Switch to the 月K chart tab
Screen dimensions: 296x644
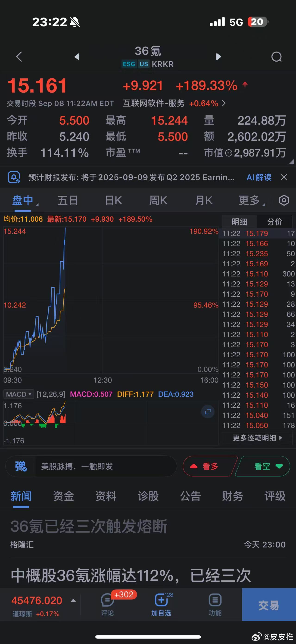(x=204, y=201)
